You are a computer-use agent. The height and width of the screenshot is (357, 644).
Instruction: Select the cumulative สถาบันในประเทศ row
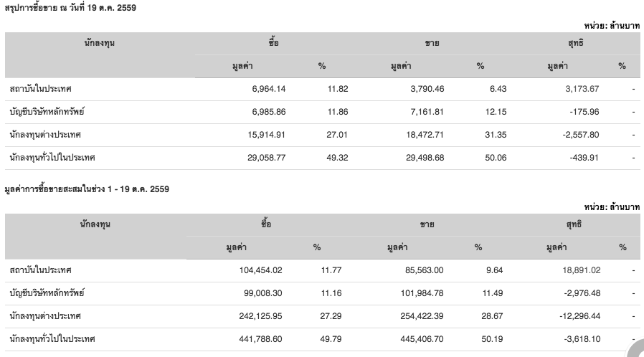point(323,270)
